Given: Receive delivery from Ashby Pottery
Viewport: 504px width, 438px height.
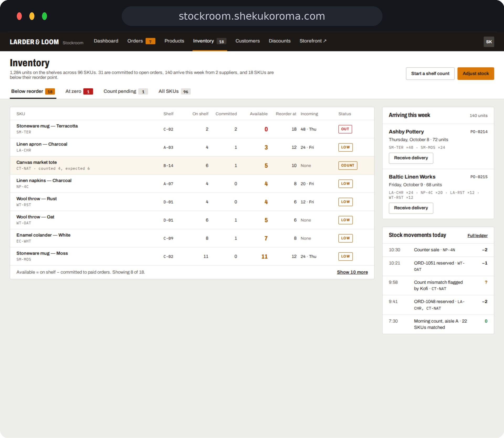Looking at the screenshot, I should click(411, 158).
